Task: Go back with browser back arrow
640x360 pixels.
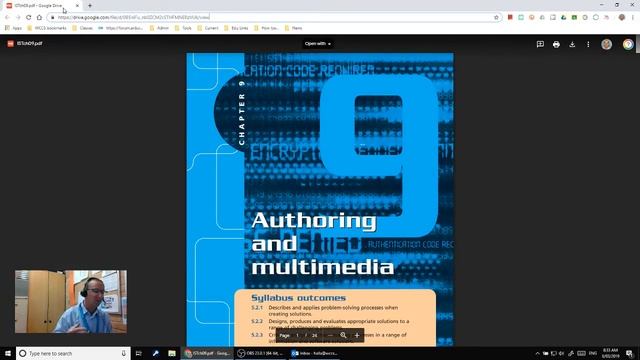Action: coord(7,17)
